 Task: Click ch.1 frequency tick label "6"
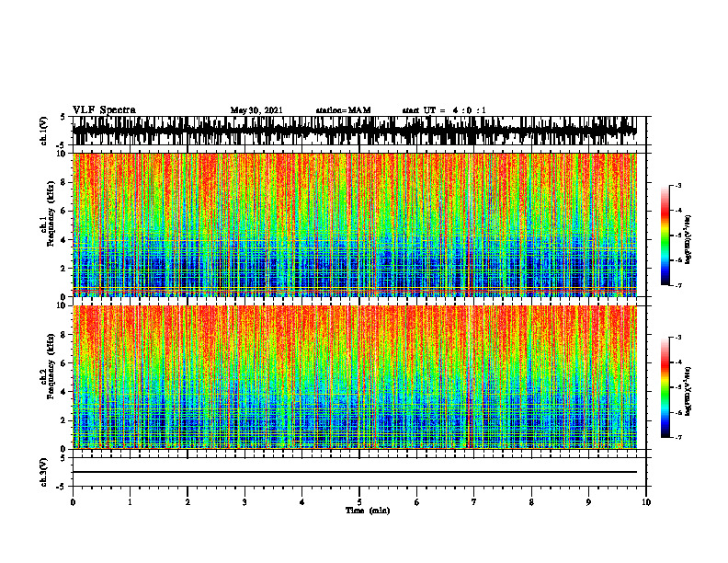point(63,211)
